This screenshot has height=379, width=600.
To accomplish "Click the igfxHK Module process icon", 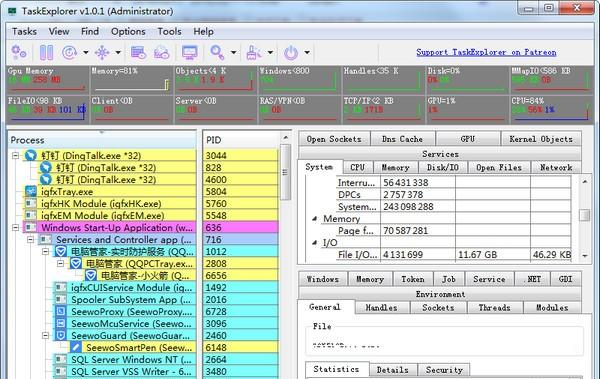I will 31,203.
